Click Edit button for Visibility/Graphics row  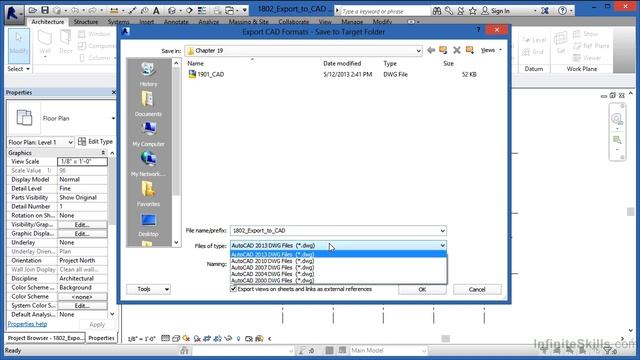pos(82,224)
